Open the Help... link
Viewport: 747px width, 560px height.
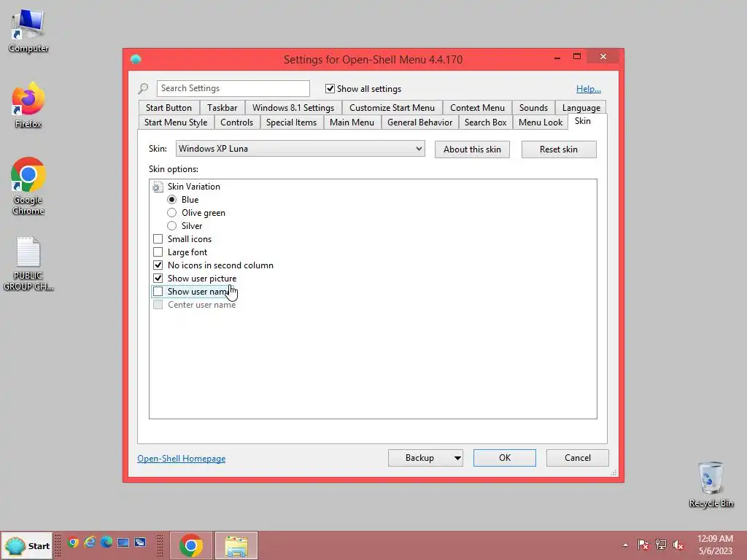click(x=589, y=89)
